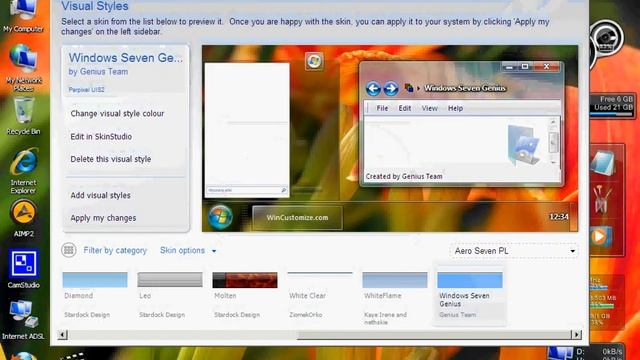640x360 pixels.
Task: Select the Windows Seven Genius skin
Action: coord(470,295)
